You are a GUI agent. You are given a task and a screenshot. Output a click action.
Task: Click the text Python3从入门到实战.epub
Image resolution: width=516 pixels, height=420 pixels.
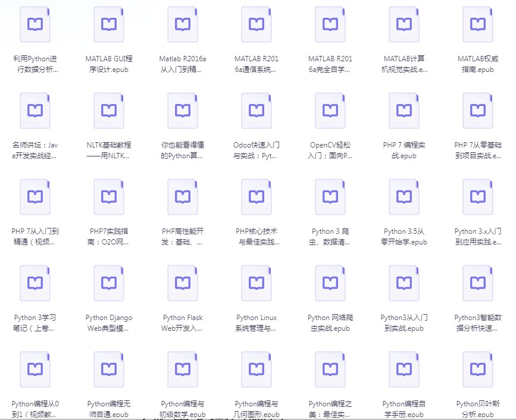404,322
